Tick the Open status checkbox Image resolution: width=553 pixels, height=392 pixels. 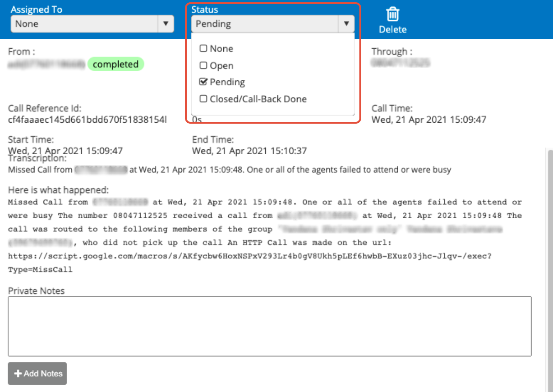[x=204, y=65]
